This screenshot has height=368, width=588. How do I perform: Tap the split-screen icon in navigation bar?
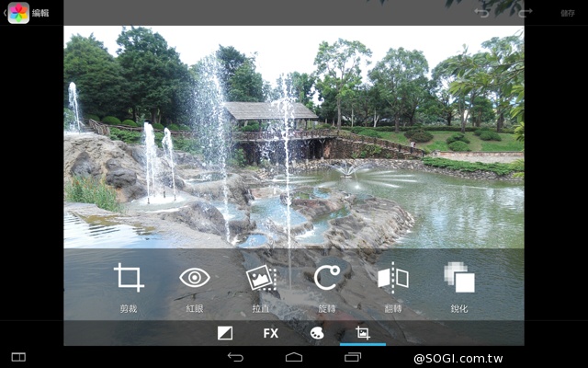18,357
